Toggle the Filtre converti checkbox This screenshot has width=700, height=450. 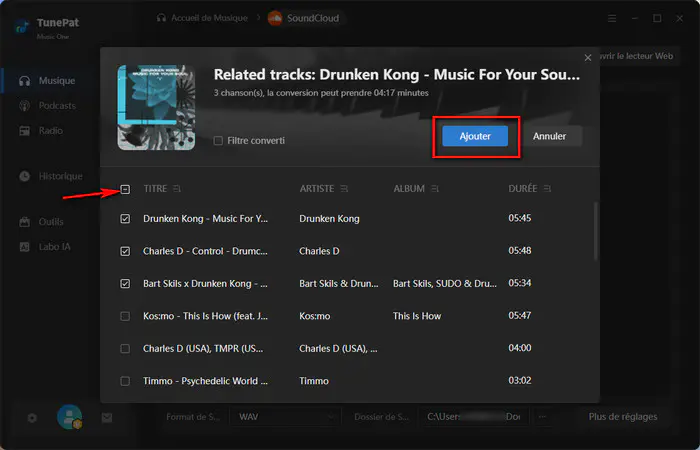pos(218,141)
